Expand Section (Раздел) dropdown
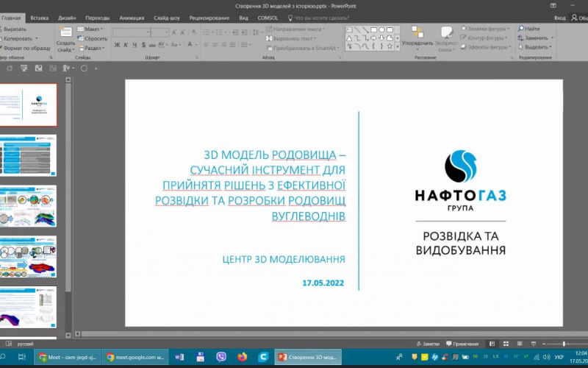The height and width of the screenshot is (368, 588). (x=92, y=48)
